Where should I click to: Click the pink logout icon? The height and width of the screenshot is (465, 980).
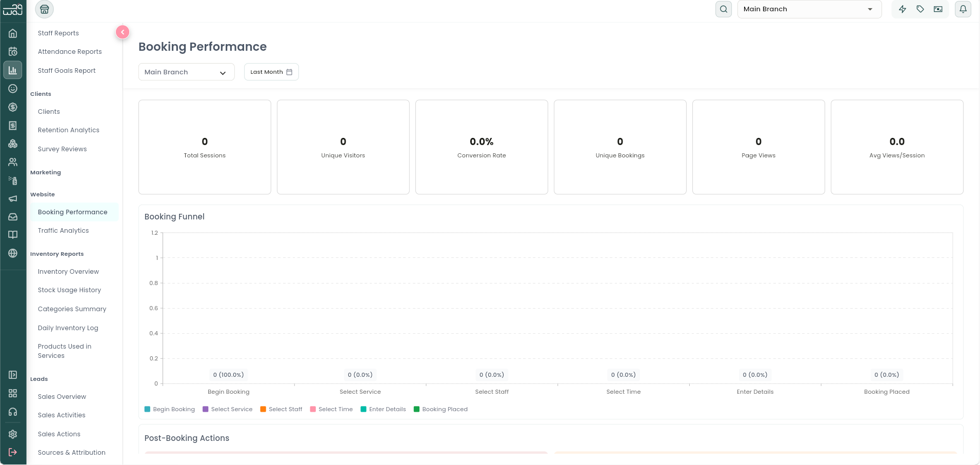[x=13, y=452]
